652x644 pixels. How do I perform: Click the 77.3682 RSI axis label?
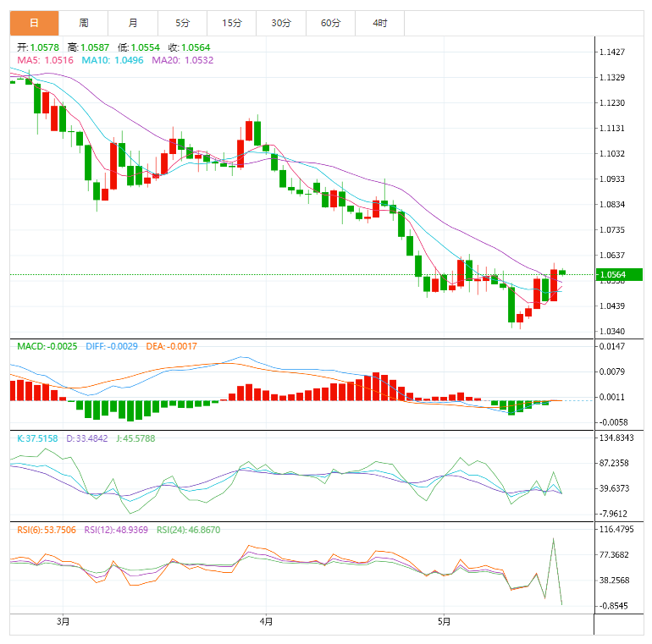(x=614, y=555)
